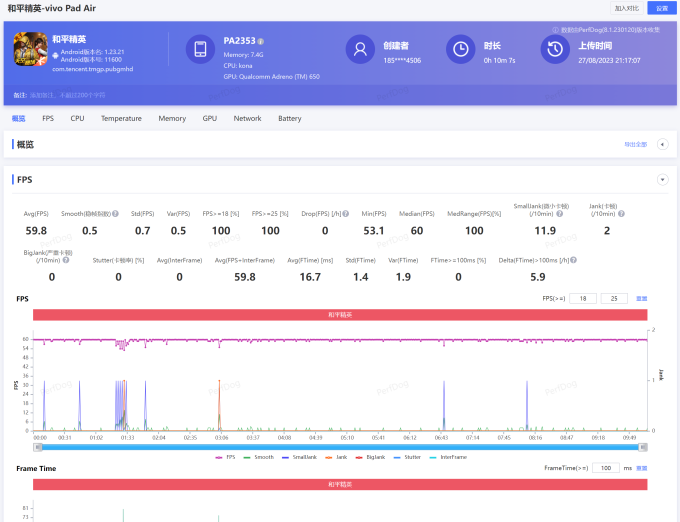680x522 pixels.
Task: Click reset link next to FPS thresholds
Action: (641, 299)
